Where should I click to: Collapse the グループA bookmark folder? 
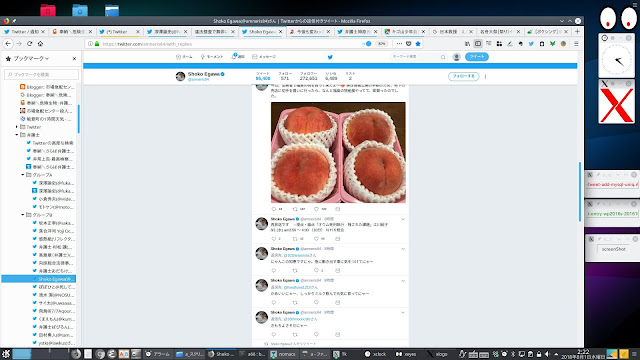click(x=23, y=175)
